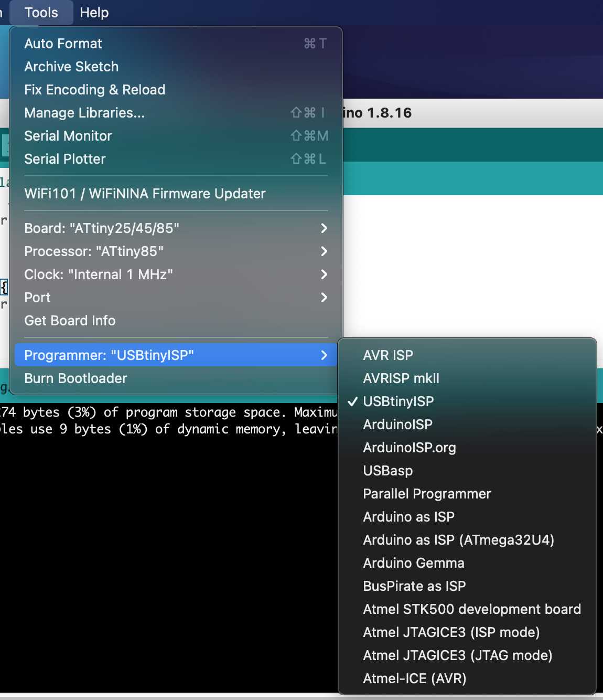Select the AVRISP mkII programmer
The width and height of the screenshot is (603, 700).
click(467, 378)
